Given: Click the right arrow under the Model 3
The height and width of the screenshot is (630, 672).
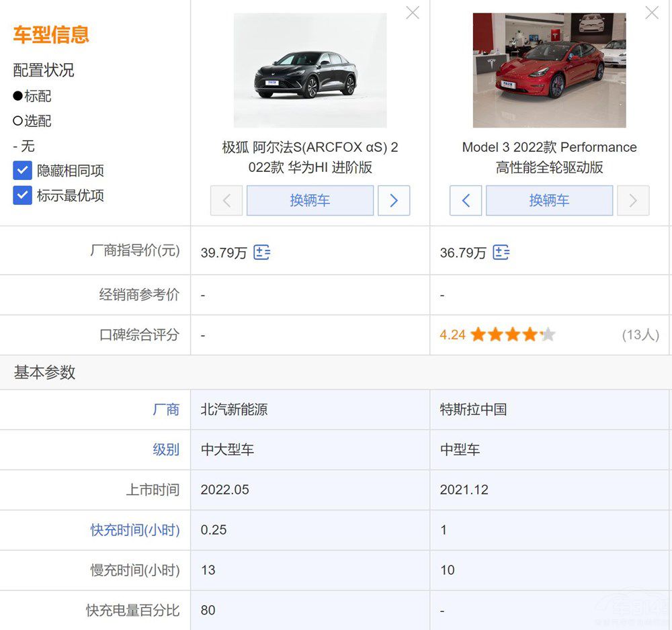Looking at the screenshot, I should click(633, 201).
